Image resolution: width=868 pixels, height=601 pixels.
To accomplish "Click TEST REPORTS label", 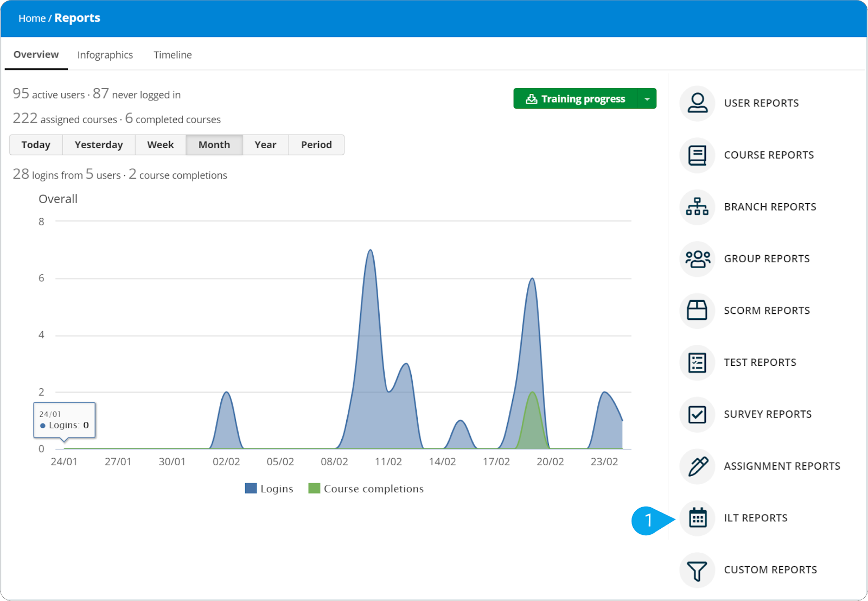I will click(x=760, y=363).
